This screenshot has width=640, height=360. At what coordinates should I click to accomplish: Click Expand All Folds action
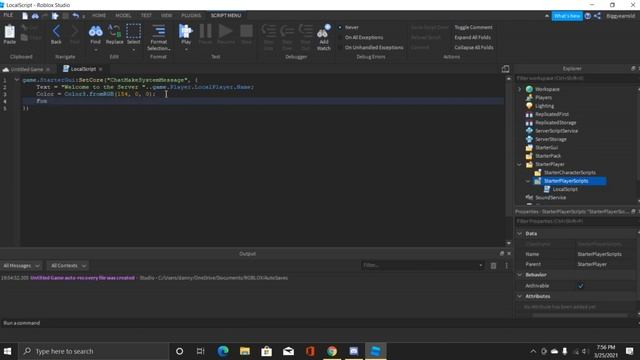[472, 38]
